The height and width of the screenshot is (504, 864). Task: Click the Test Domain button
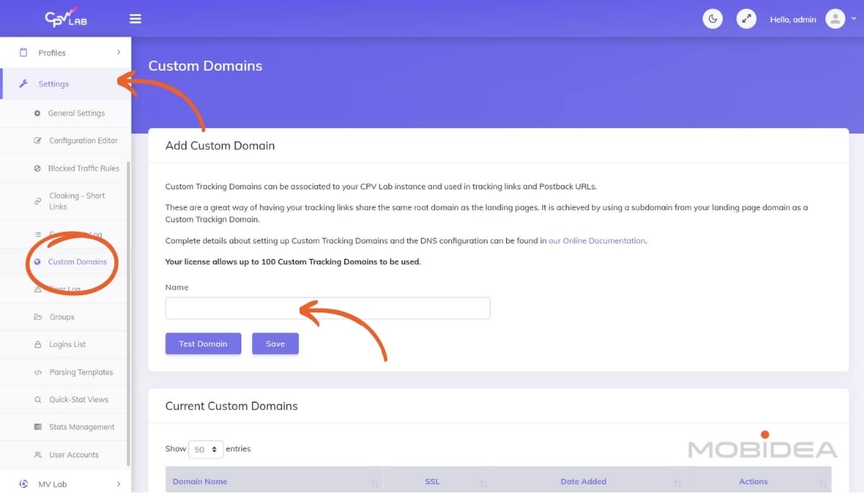pos(203,343)
